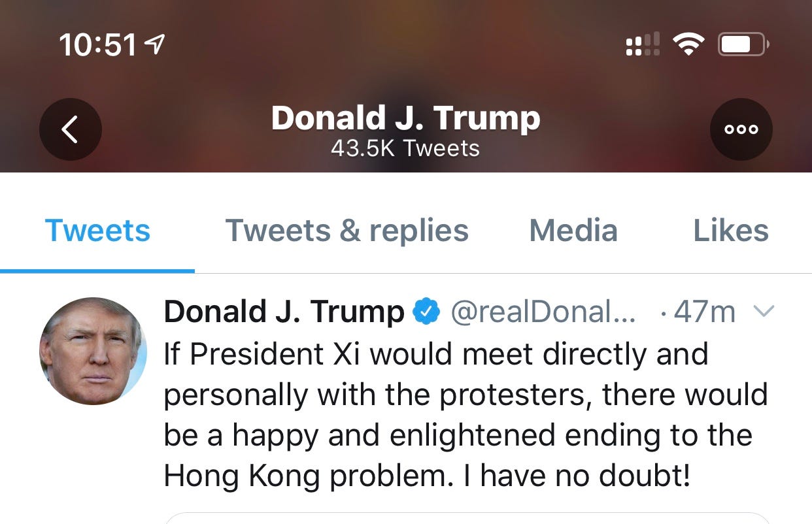Open the tweet's dropdown chevron menu

764,312
